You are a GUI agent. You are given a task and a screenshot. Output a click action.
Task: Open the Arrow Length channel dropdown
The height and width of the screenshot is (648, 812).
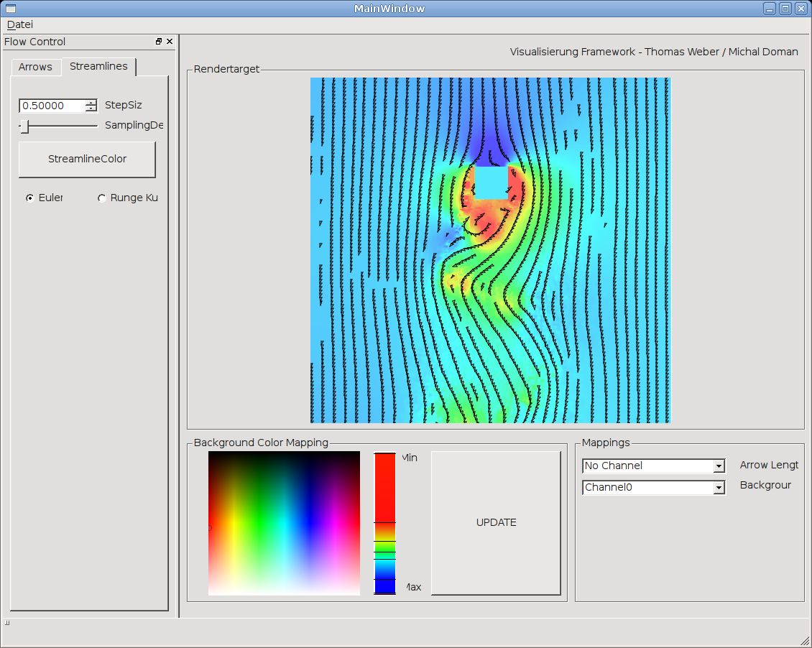719,466
